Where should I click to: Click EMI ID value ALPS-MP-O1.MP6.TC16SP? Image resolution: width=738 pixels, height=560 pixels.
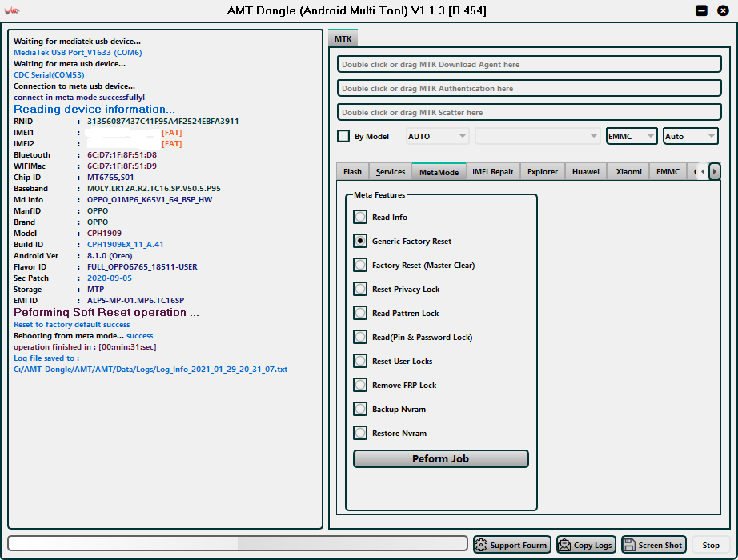coord(135,301)
